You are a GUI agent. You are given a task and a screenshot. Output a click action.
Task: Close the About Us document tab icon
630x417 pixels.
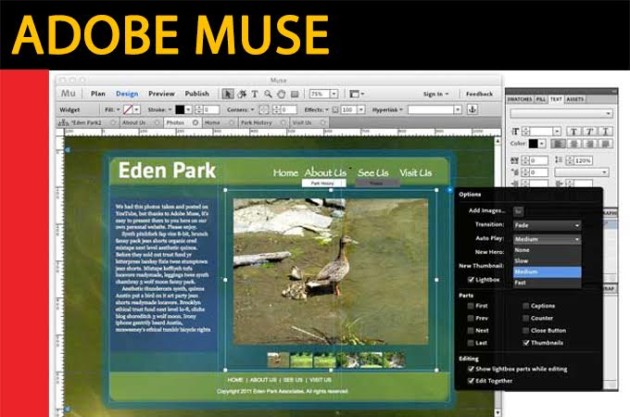click(157, 123)
